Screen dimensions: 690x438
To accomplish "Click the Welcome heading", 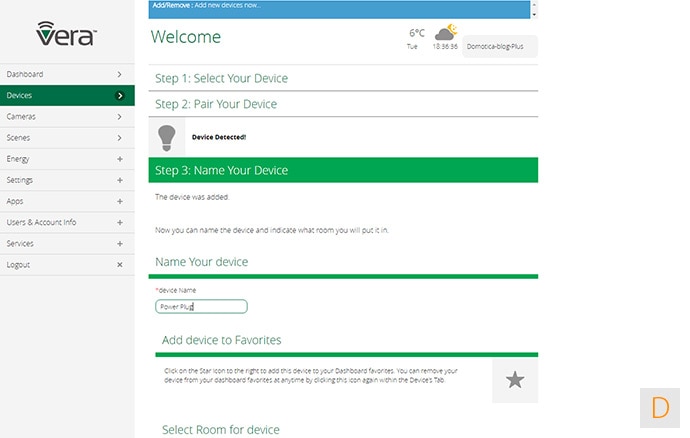I will [186, 37].
